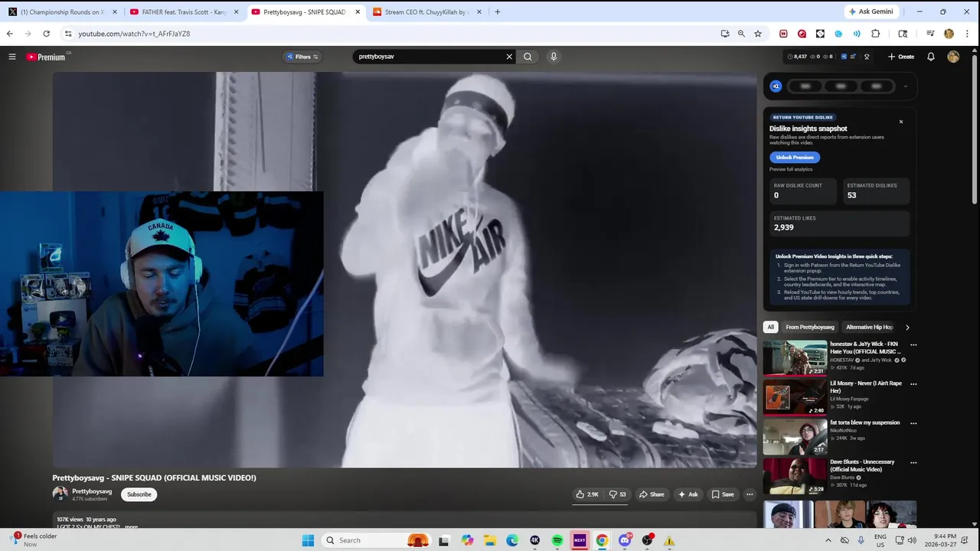The image size is (980, 551).
Task: Click Ask Gemini button
Action: (871, 11)
